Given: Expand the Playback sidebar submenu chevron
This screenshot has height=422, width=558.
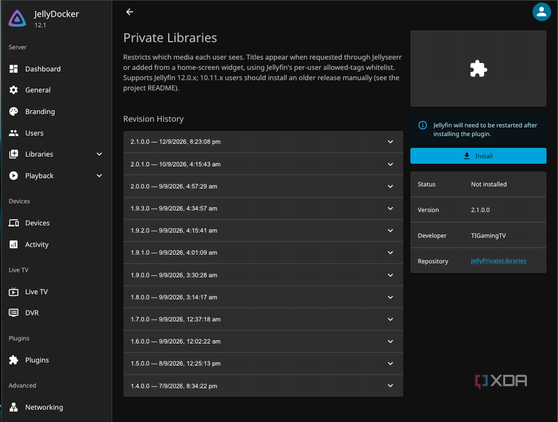Looking at the screenshot, I should tap(99, 175).
